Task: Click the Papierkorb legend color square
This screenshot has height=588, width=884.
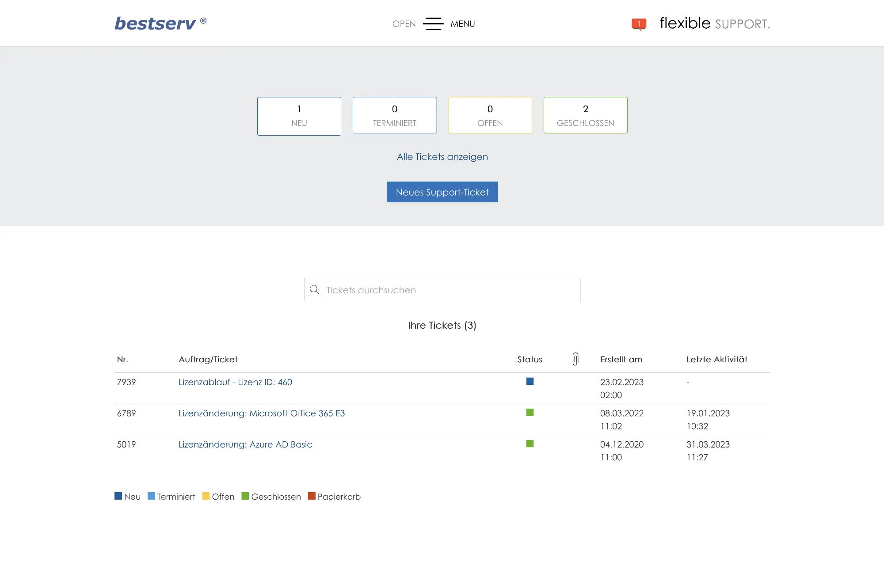Action: (x=312, y=496)
